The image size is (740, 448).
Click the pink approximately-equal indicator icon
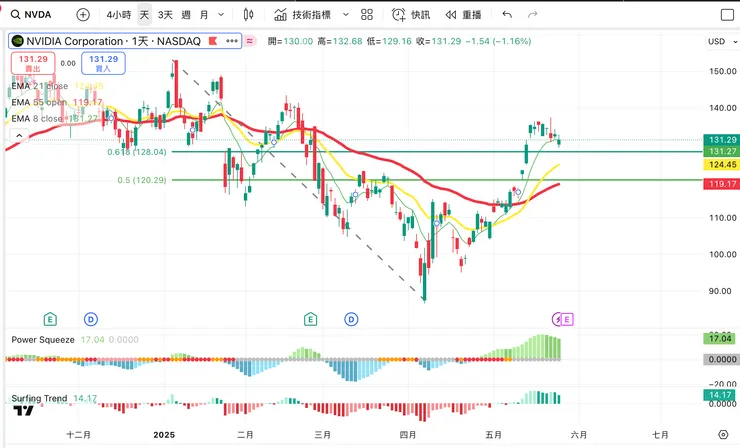click(249, 41)
